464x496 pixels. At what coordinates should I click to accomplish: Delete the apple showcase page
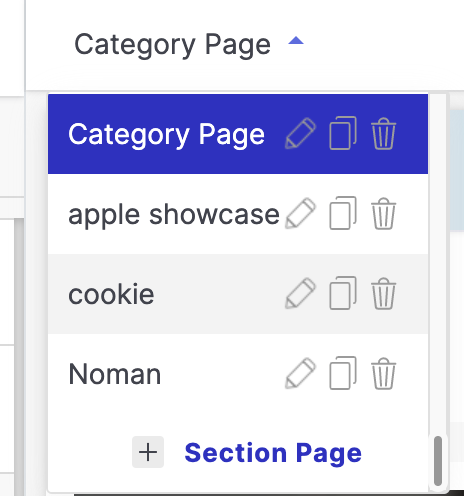tap(383, 213)
